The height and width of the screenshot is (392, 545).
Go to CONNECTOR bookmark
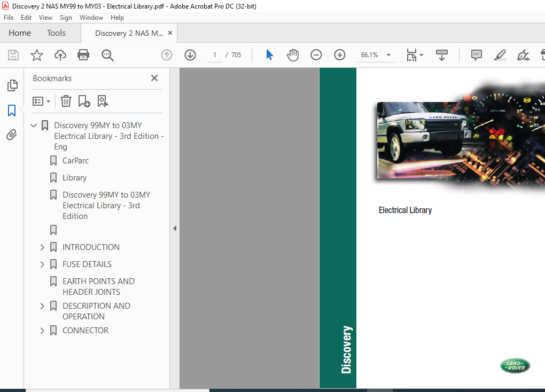point(85,331)
